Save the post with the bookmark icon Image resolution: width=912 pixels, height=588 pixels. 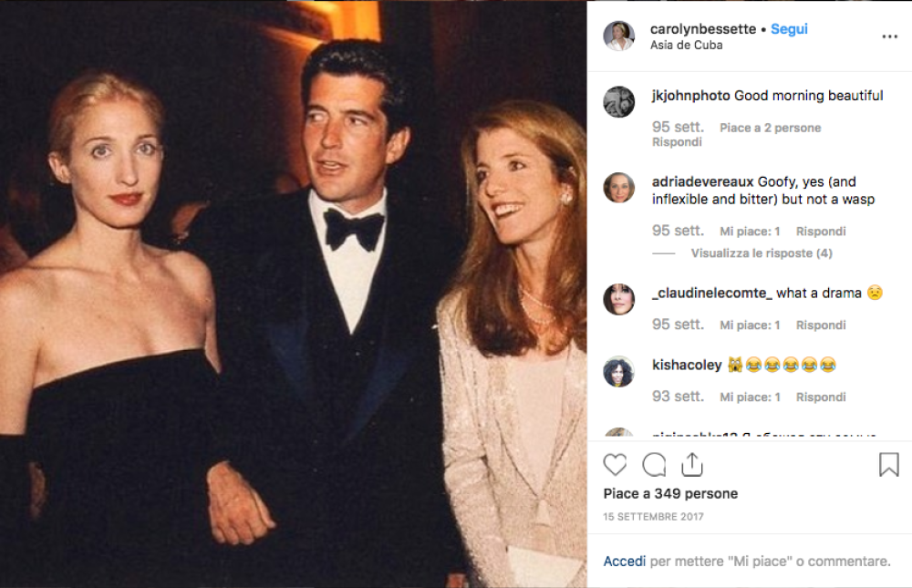[888, 465]
